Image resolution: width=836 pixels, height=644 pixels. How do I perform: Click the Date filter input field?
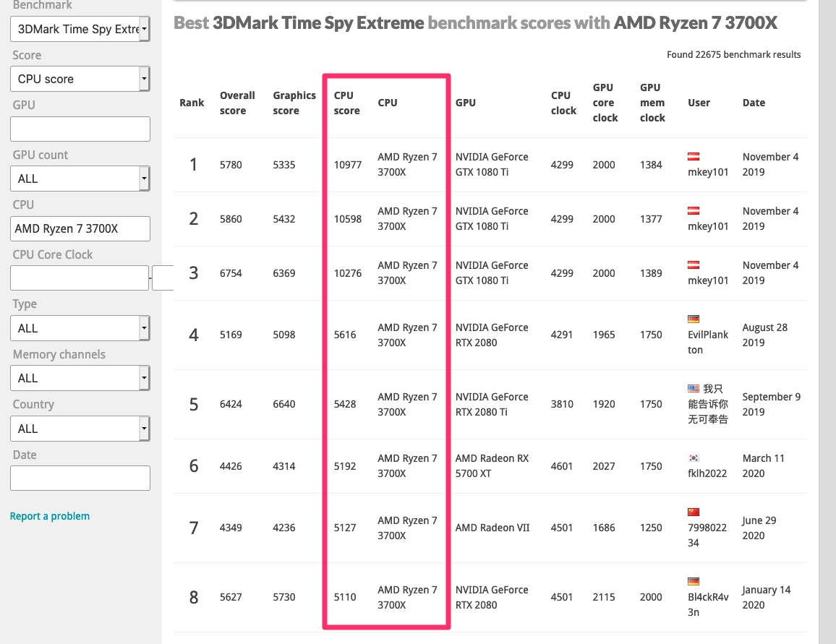80,478
